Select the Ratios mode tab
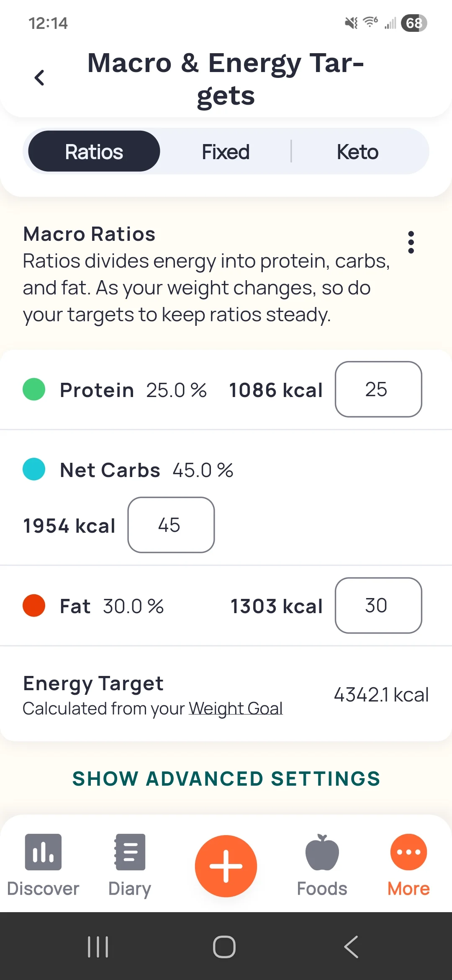This screenshot has width=452, height=980. click(94, 152)
